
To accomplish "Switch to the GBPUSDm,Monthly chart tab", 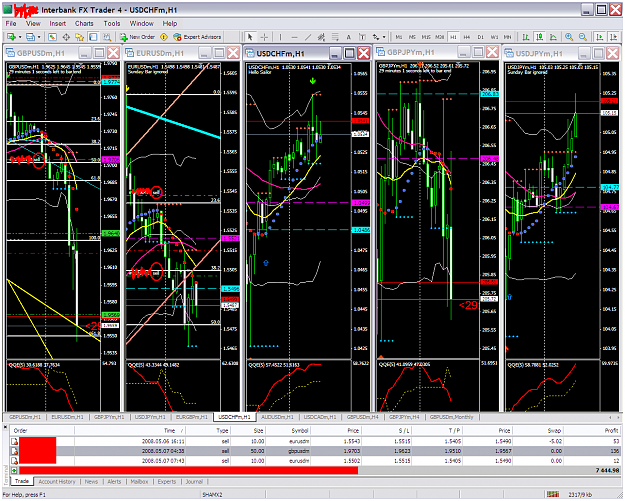I will pyautogui.click(x=451, y=417).
